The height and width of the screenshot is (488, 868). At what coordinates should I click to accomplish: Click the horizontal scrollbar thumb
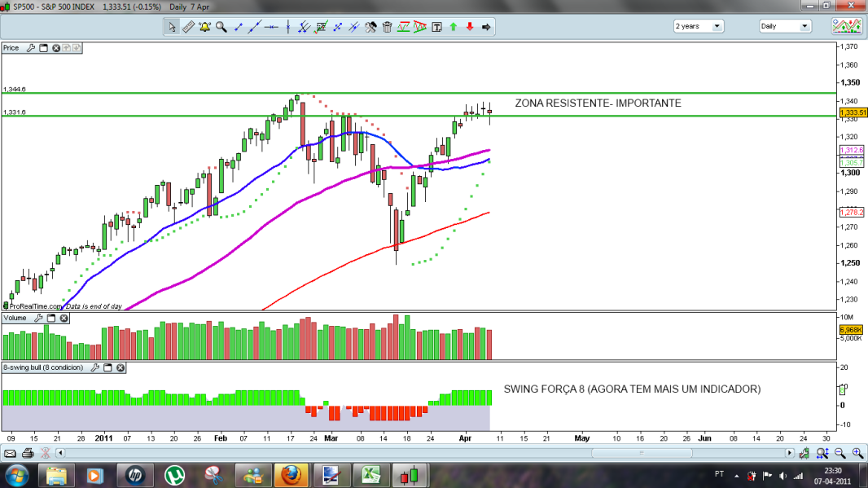642,453
